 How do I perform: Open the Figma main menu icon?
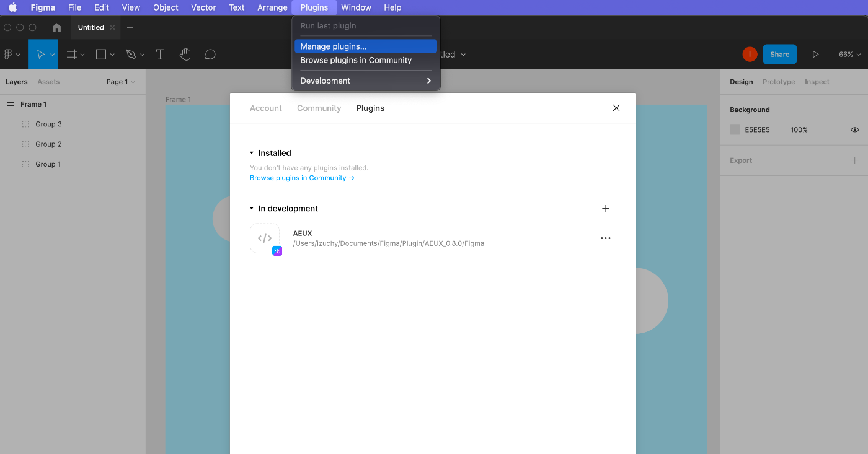pyautogui.click(x=8, y=55)
